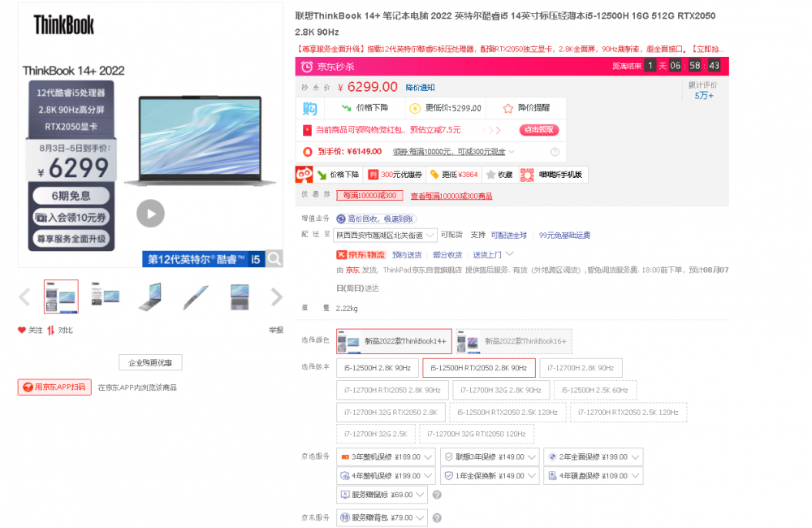Open 企业购更优惠 button

(150, 362)
